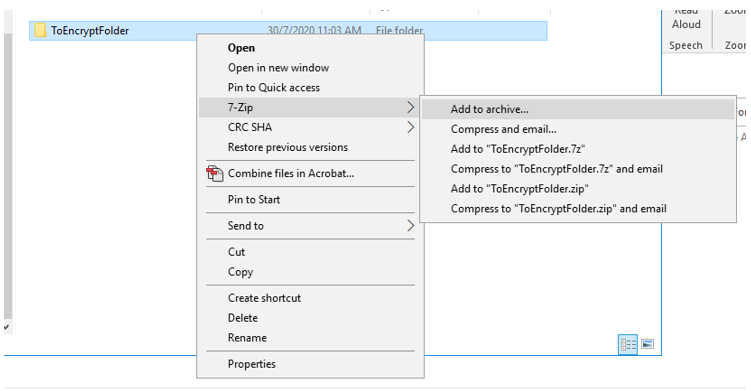Viewport: 751px width, 391px height.
Task: Click the 7-Zip submenu arrow
Action: click(410, 107)
